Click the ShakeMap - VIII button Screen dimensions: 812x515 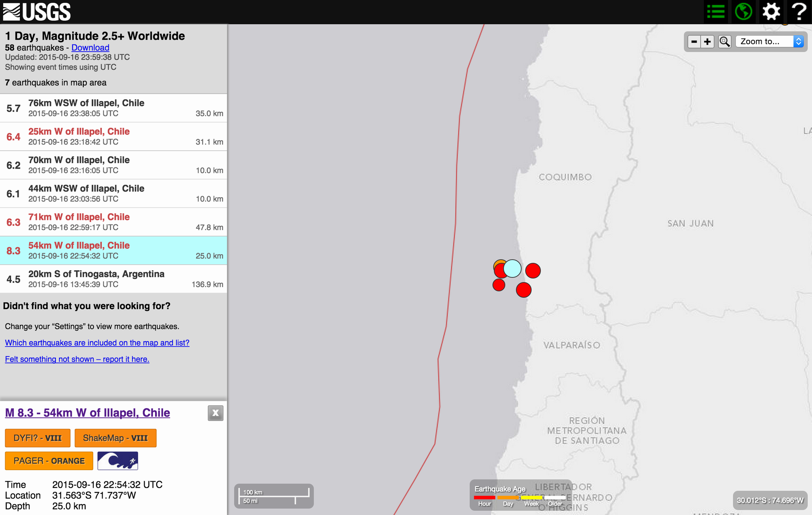[115, 438]
